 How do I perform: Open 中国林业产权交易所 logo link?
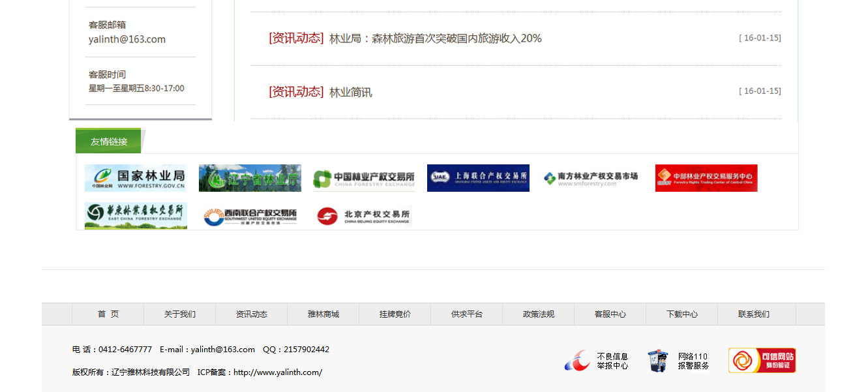(364, 178)
